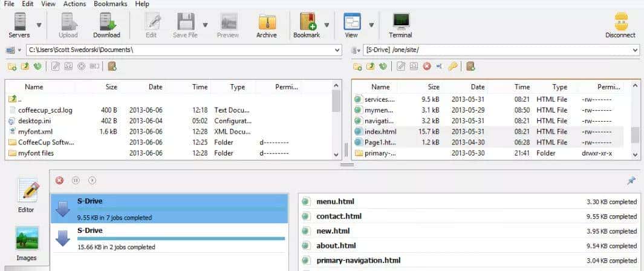This screenshot has height=271, width=644.
Task: Select the first S-Drive transfer job
Action: tap(168, 209)
